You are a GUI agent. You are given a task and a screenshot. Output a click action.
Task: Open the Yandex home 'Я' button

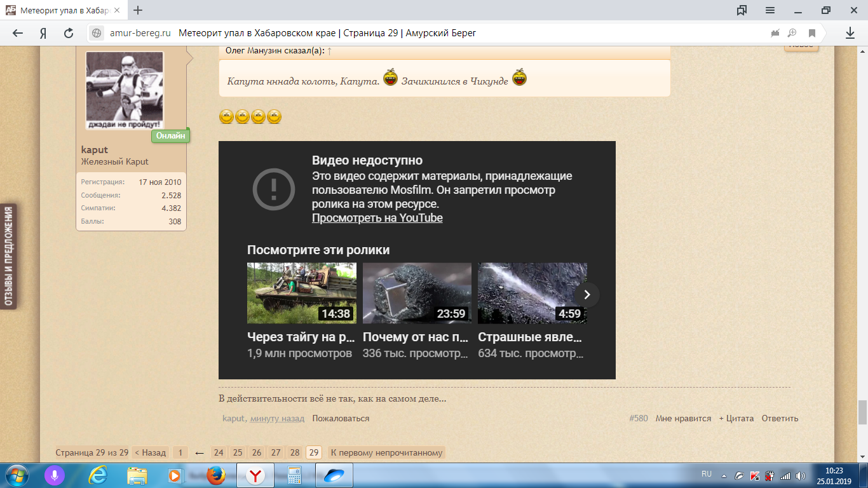(x=43, y=33)
